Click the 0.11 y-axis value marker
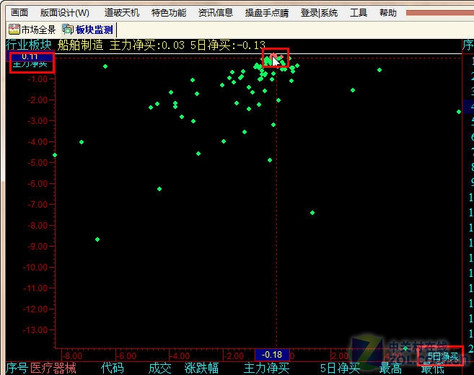This screenshot has width=474, height=375. click(x=30, y=56)
